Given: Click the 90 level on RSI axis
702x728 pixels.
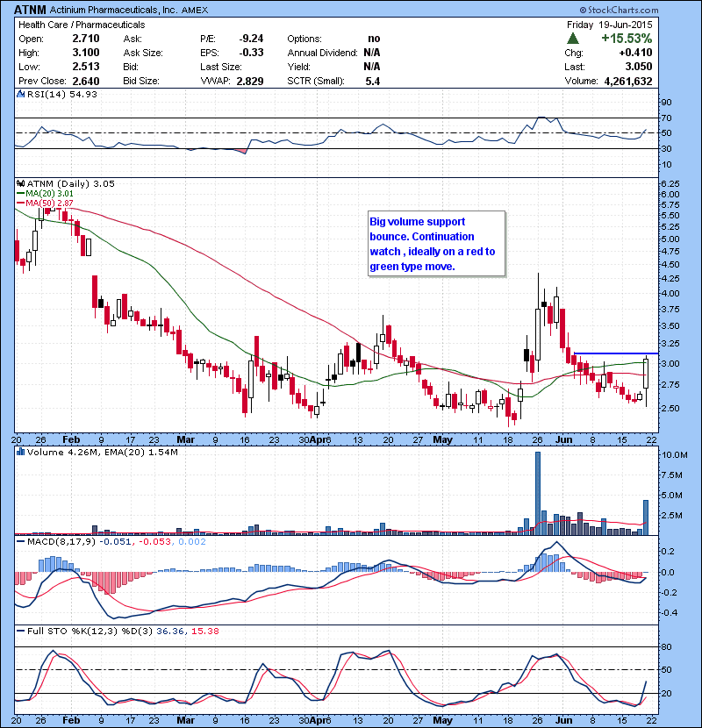Looking at the screenshot, I should click(x=666, y=102).
